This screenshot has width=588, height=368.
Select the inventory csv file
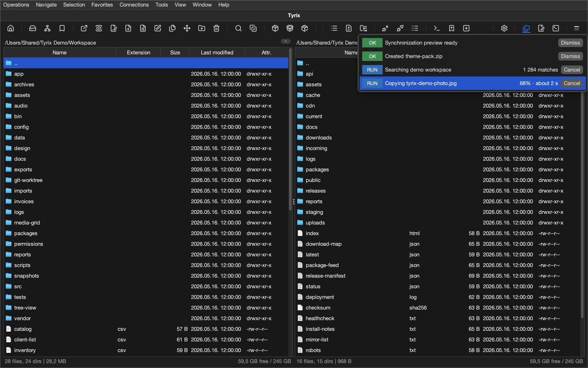[x=146, y=350]
